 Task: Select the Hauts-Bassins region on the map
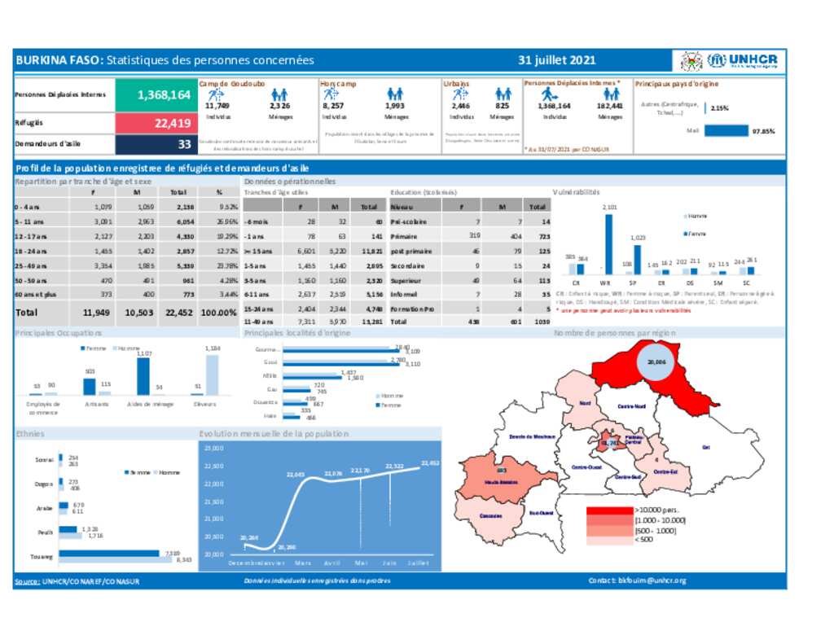(501, 482)
